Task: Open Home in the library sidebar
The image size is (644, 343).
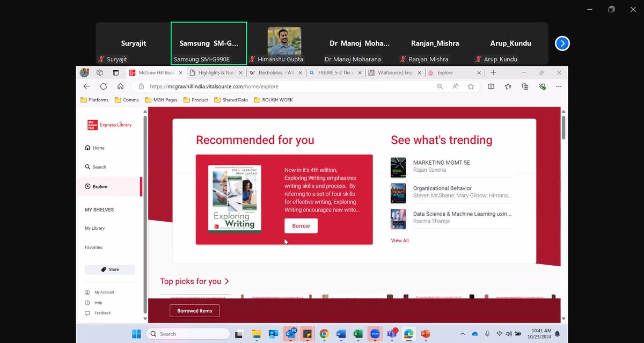Action: click(94, 148)
